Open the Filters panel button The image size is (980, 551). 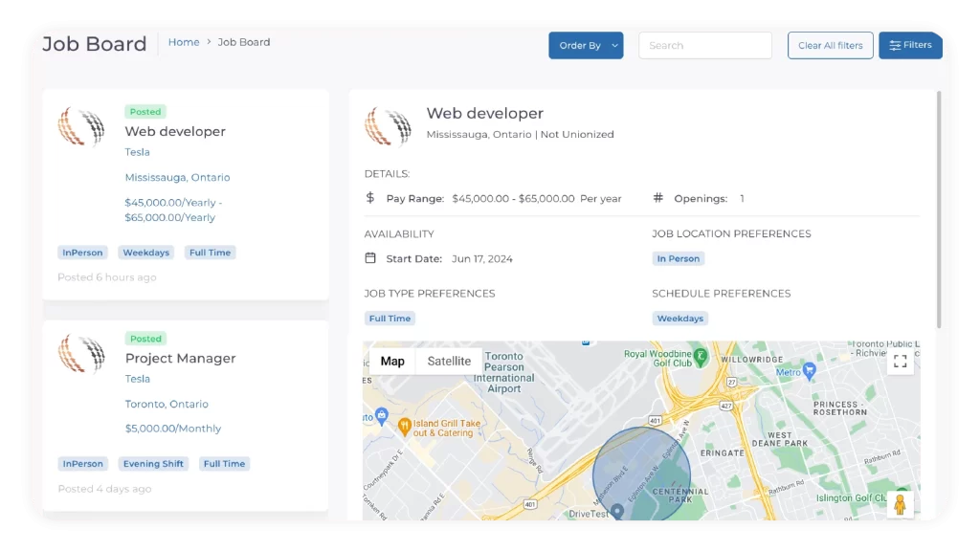coord(910,45)
